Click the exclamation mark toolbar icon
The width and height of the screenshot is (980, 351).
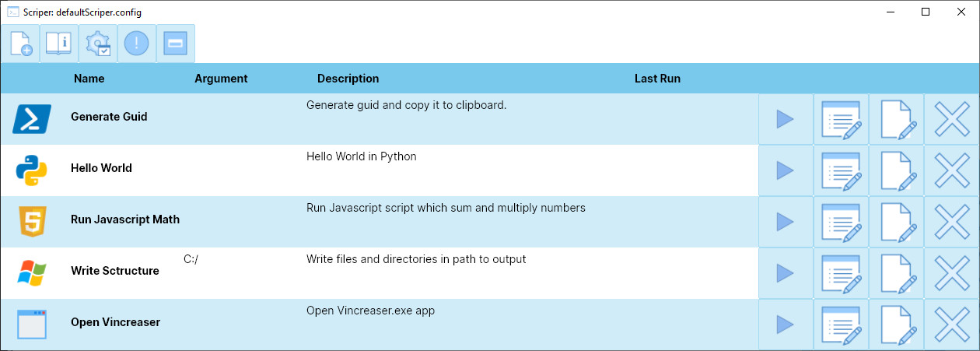coord(137,44)
